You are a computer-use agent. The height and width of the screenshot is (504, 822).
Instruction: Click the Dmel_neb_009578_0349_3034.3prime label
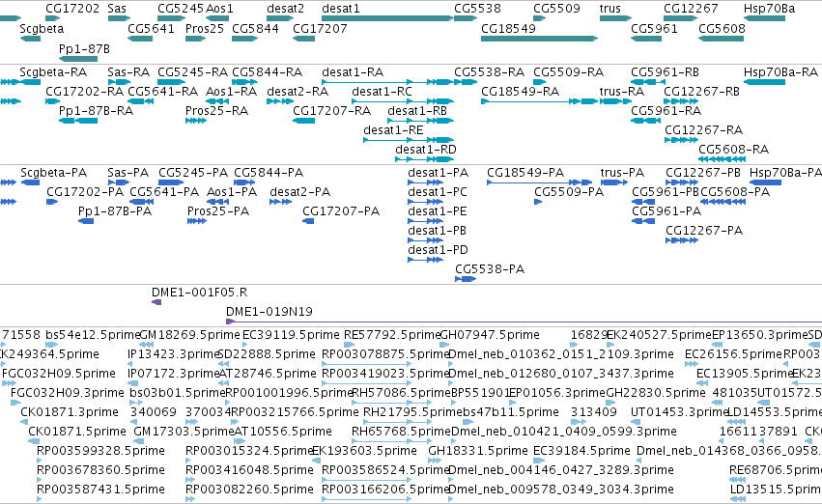[x=561, y=490]
